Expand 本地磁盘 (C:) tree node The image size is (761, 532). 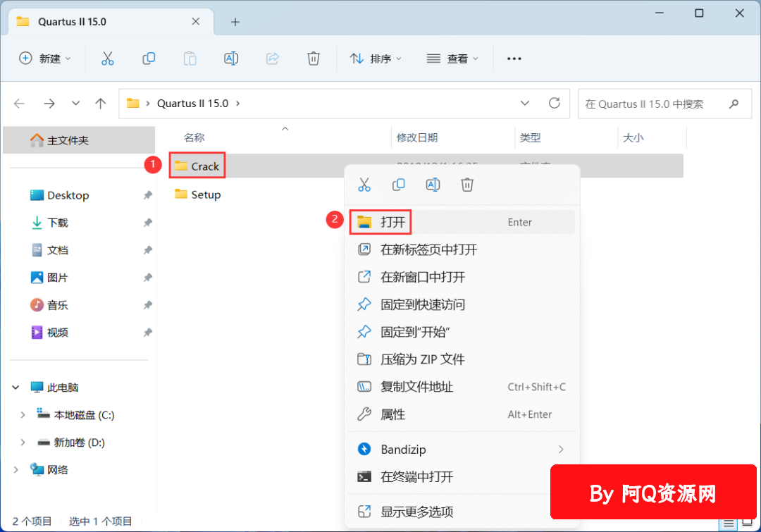[x=23, y=414]
